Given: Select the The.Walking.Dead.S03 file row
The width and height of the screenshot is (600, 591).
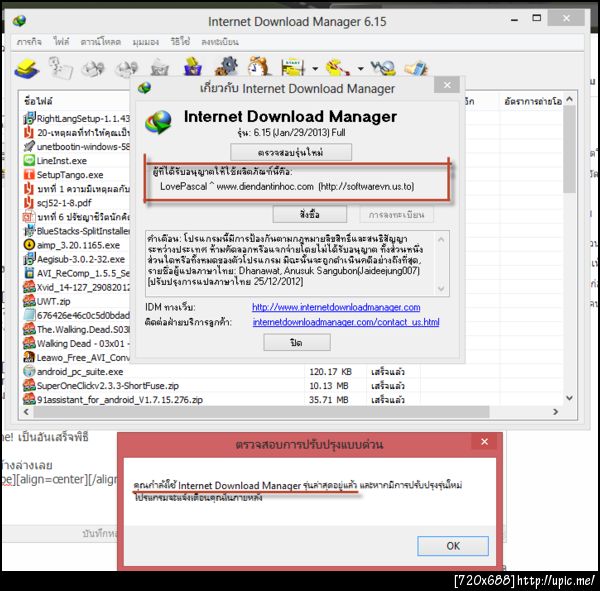Looking at the screenshot, I should 76,329.
